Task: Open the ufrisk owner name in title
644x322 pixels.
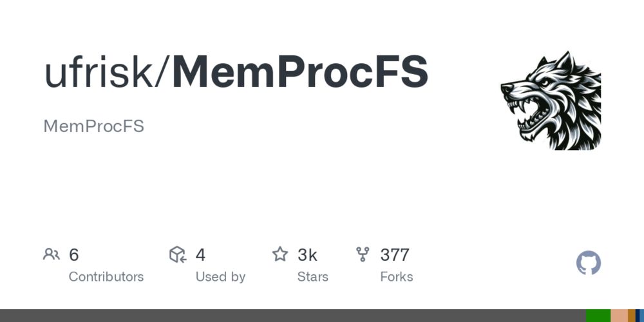Action: coord(99,73)
